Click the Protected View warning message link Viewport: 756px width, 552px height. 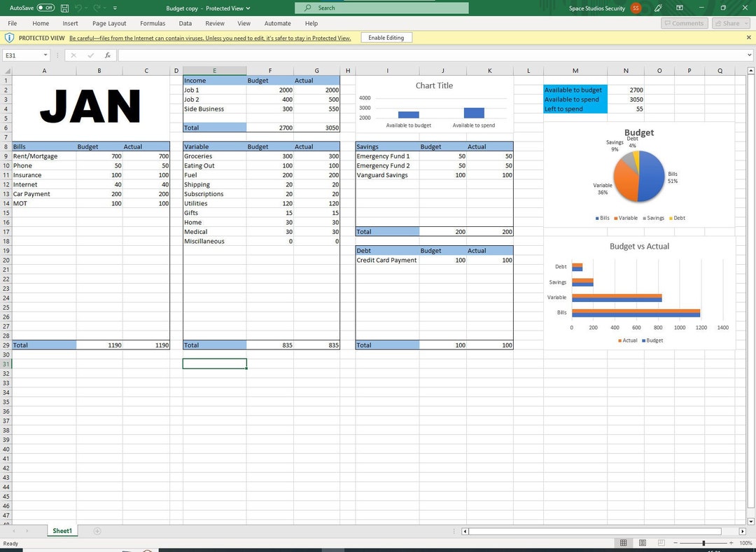210,38
